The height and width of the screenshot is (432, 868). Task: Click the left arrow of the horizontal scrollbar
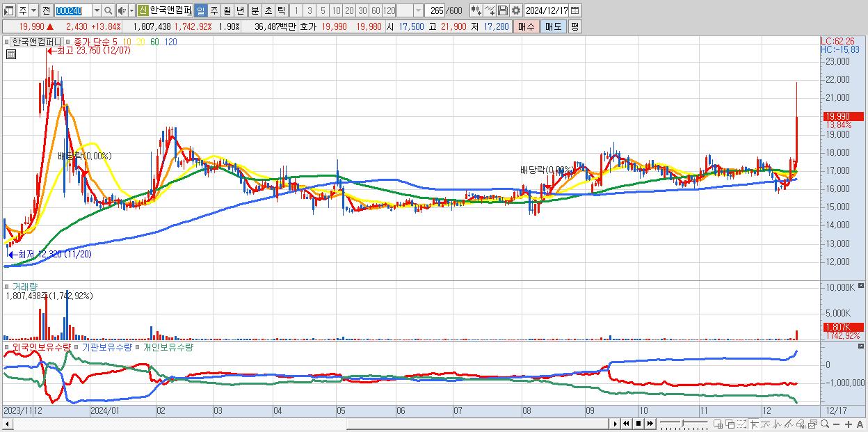pyautogui.click(x=8, y=424)
